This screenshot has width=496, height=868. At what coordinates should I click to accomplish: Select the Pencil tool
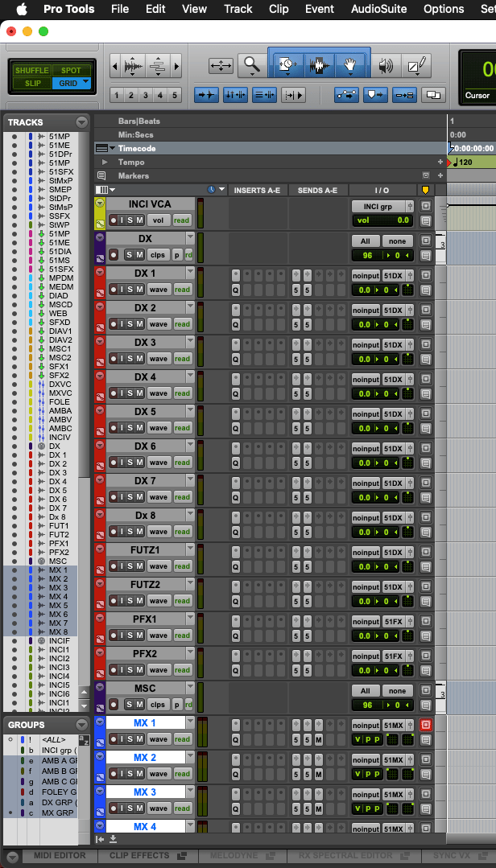(416, 65)
